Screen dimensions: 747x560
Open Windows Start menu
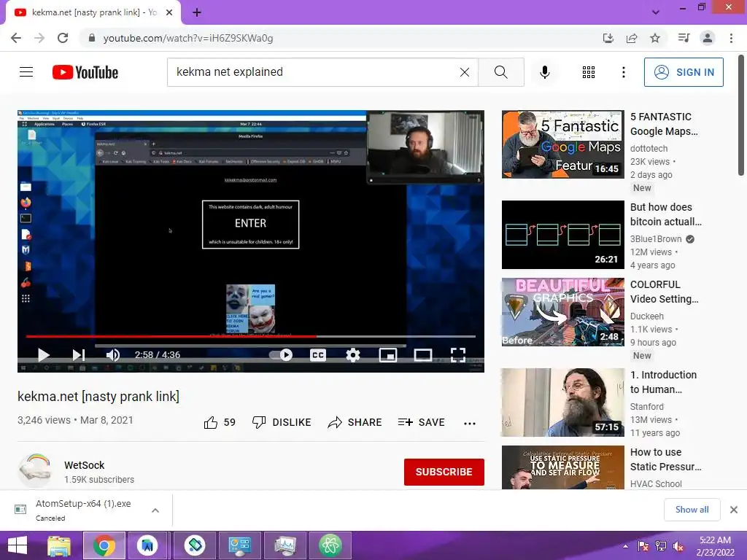[x=18, y=545]
